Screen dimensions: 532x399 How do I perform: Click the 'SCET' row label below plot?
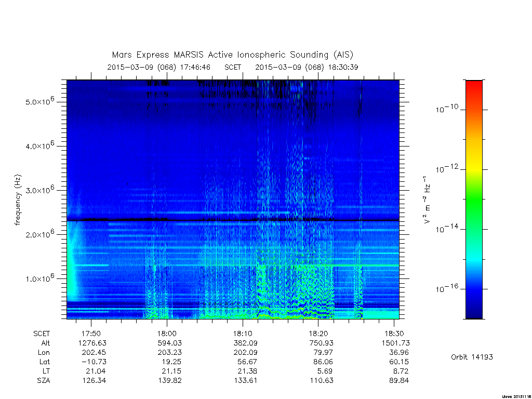pos(42,334)
